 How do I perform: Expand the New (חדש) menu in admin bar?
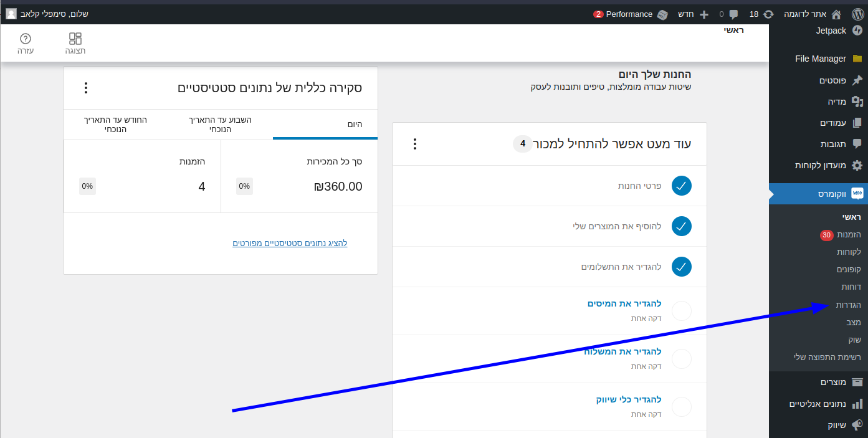pos(694,14)
